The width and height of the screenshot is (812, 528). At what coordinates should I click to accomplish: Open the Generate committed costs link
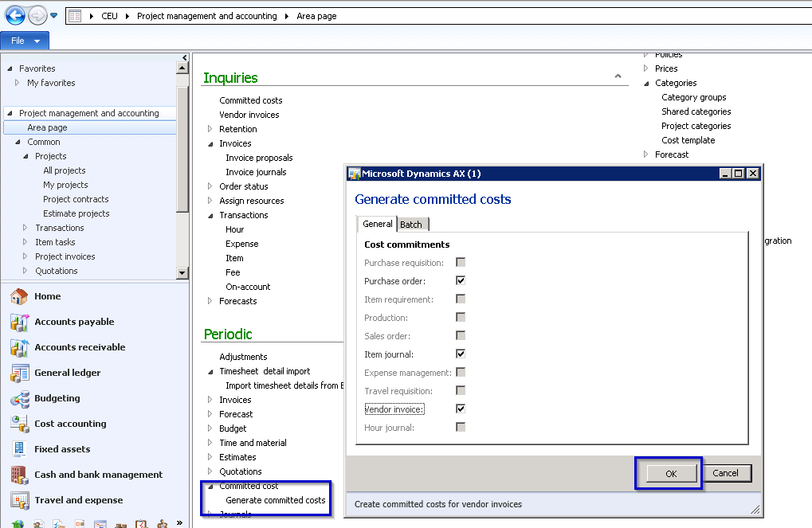coord(276,500)
